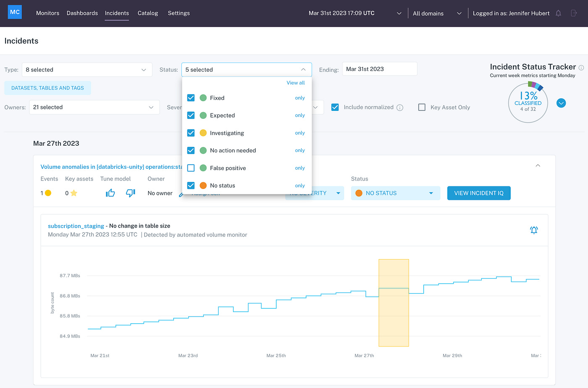The image size is (588, 388).
Task: Open the date time selector dropdown
Action: click(x=355, y=13)
